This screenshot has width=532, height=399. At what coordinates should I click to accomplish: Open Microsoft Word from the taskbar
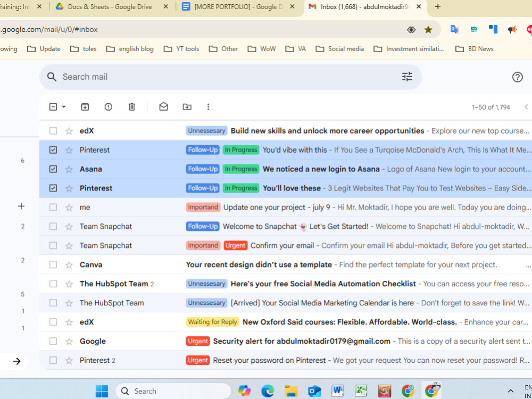point(338,391)
